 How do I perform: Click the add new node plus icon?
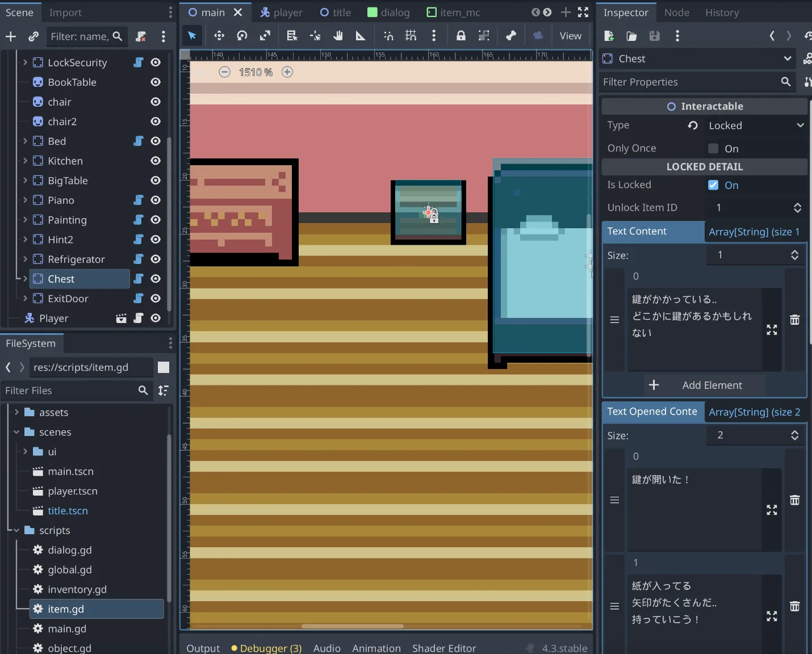[x=11, y=36]
